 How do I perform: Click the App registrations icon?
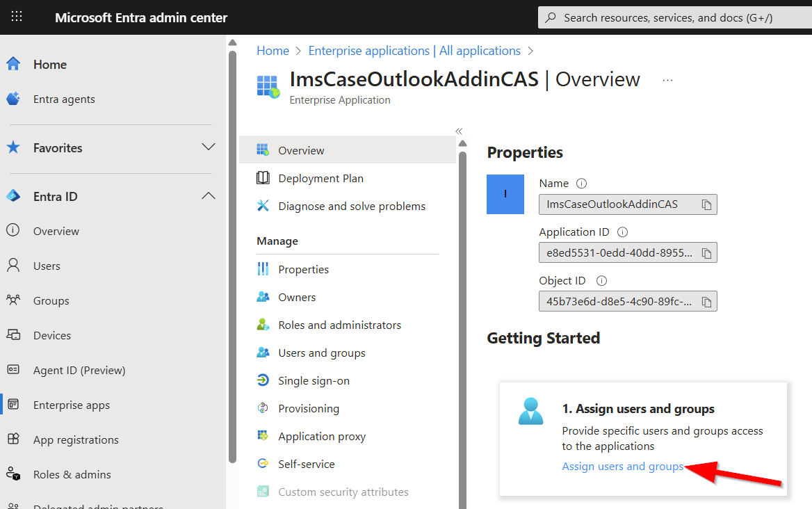pyautogui.click(x=13, y=439)
